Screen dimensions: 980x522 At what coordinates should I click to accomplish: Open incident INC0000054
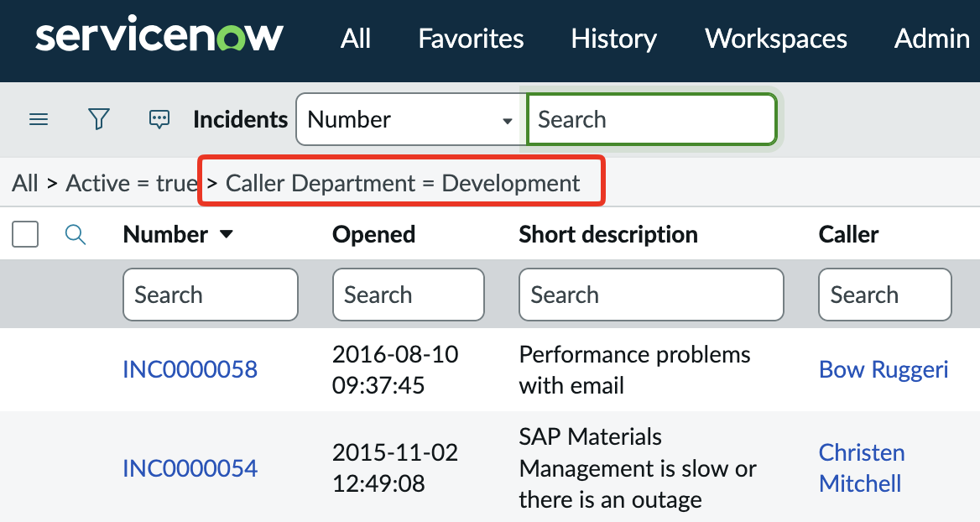190,468
